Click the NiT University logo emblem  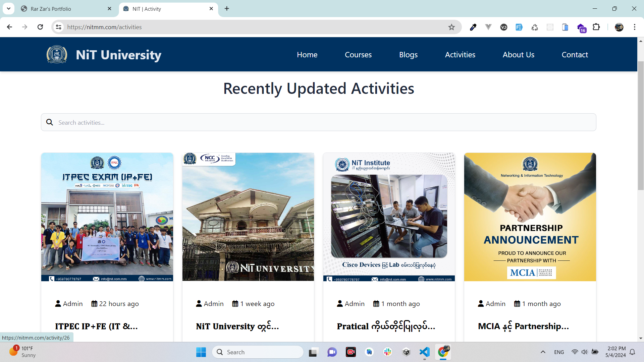(57, 54)
